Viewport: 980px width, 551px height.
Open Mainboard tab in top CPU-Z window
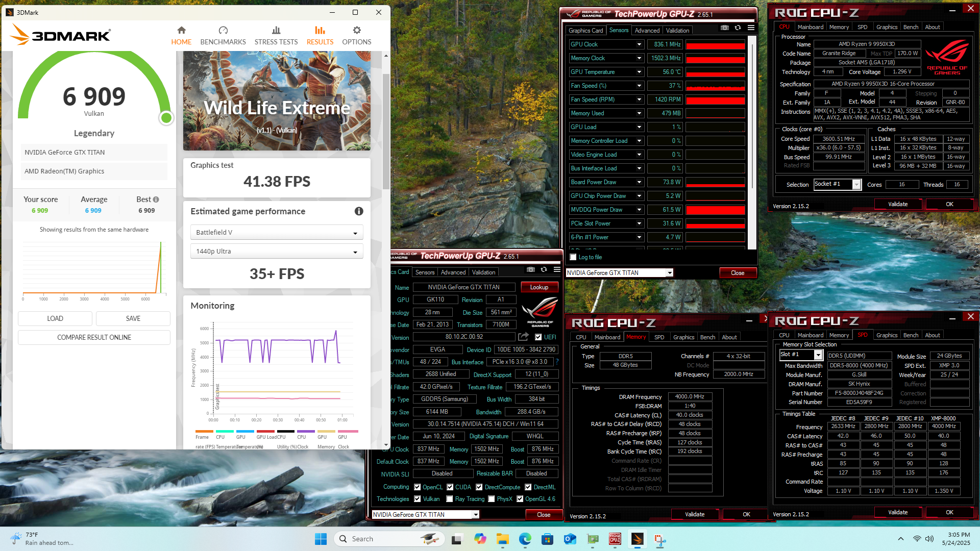pyautogui.click(x=811, y=27)
